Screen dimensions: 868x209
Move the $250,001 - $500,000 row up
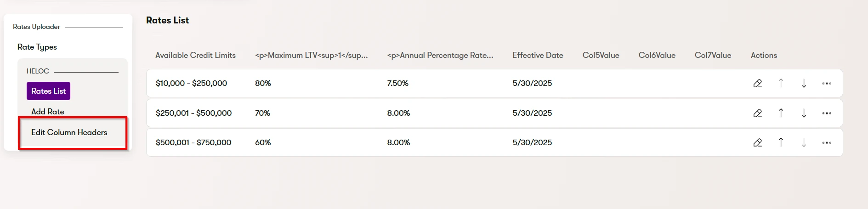(x=781, y=113)
